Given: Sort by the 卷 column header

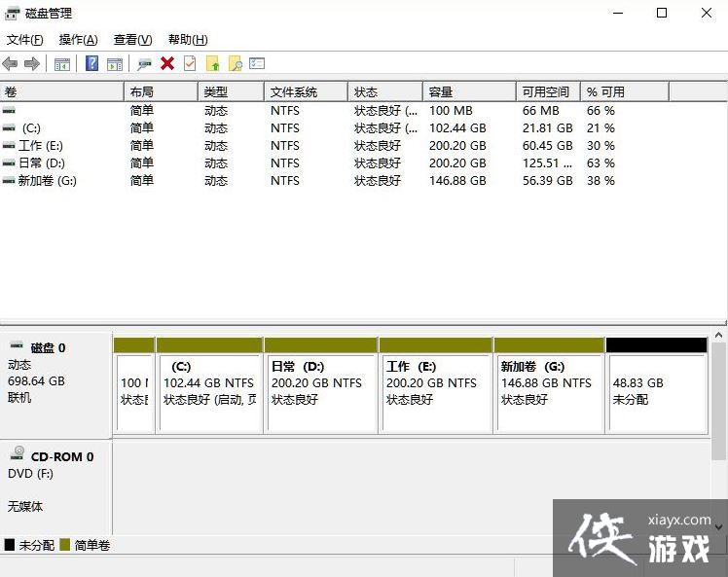Looking at the screenshot, I should click(62, 91).
